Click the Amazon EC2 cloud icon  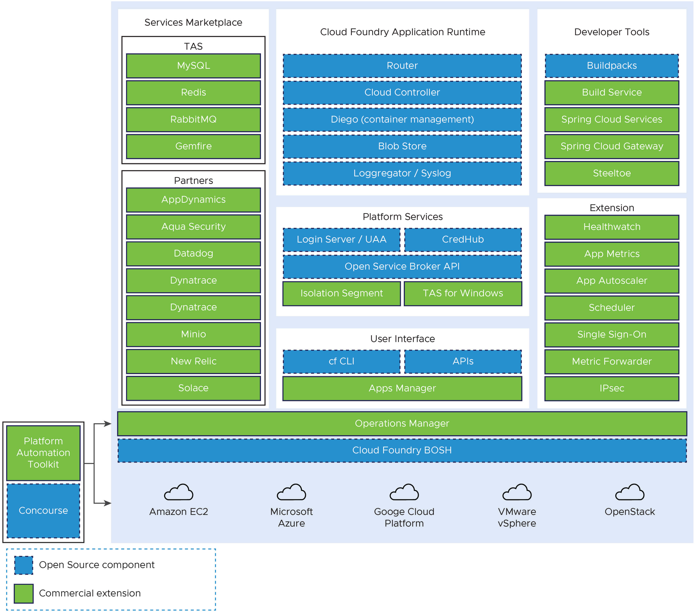[178, 492]
